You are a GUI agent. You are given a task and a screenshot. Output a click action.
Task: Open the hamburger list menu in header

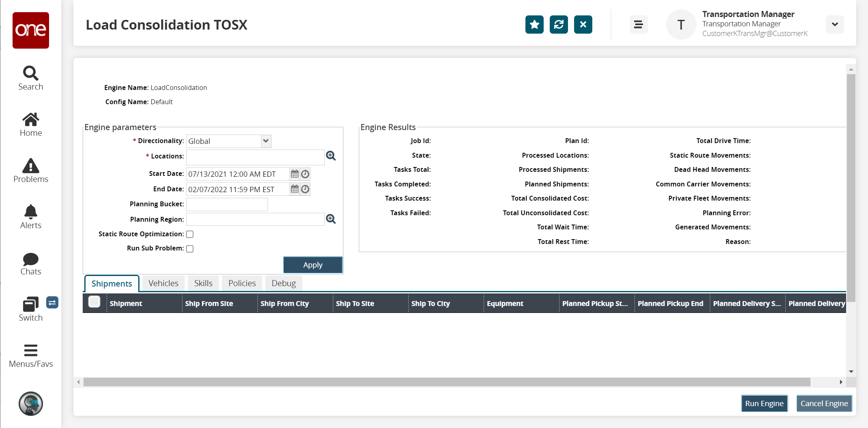tap(639, 25)
